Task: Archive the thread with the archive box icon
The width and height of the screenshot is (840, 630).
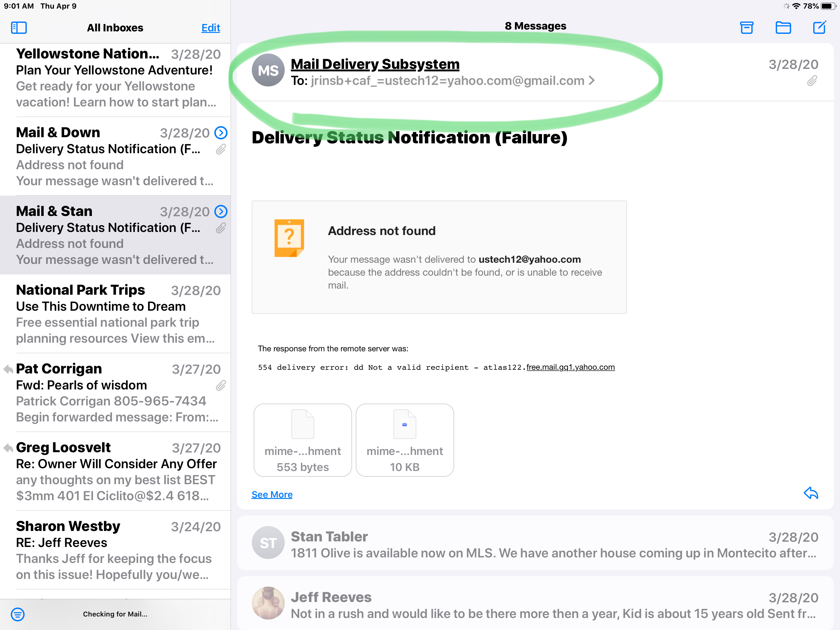Action: [747, 28]
